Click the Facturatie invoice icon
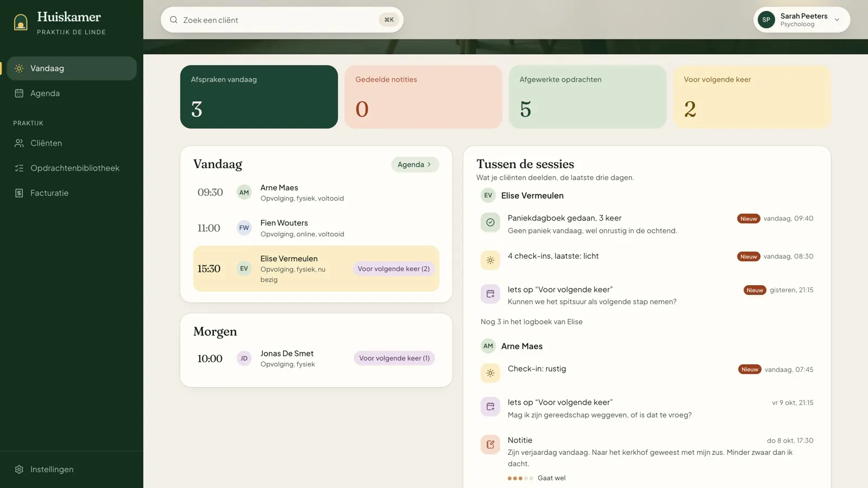 [x=19, y=193]
